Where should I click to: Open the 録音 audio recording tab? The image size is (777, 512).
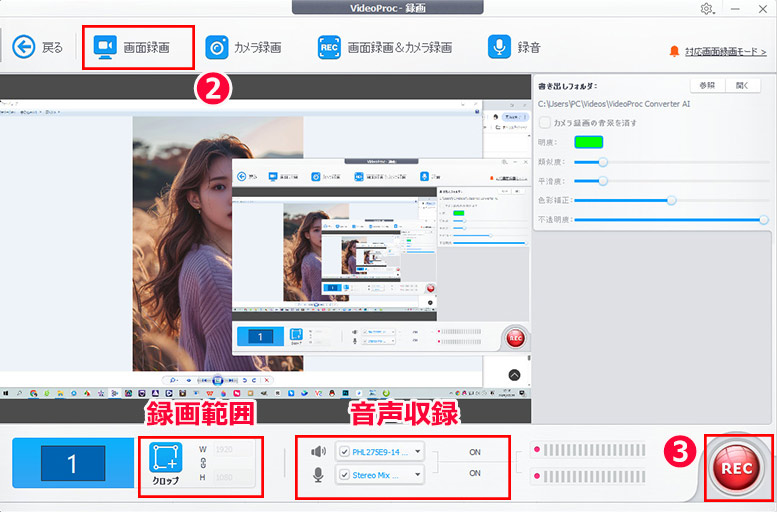[515, 47]
